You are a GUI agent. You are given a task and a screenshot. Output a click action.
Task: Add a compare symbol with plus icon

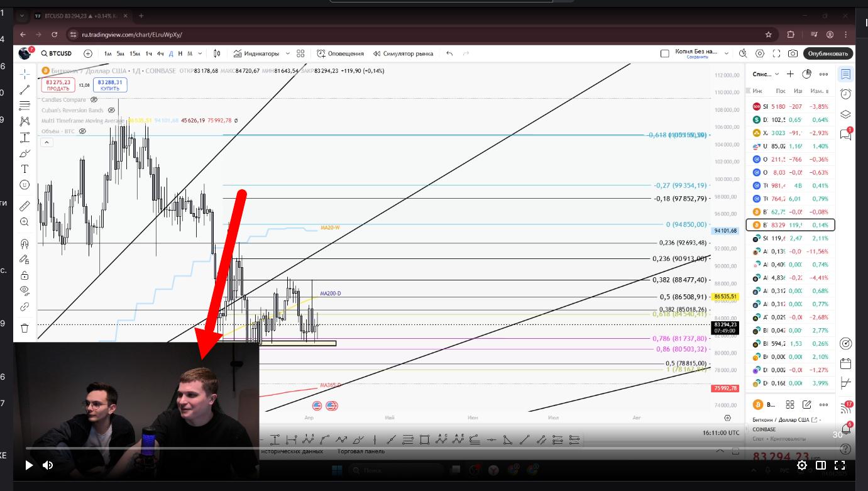[87, 53]
